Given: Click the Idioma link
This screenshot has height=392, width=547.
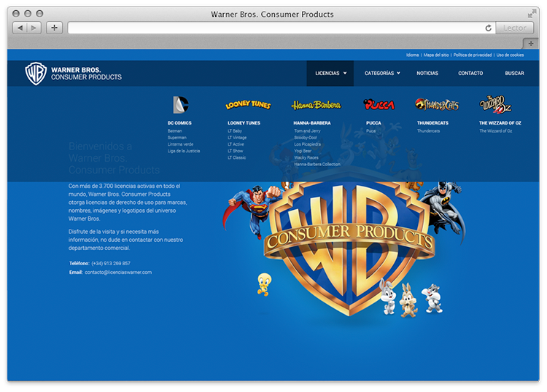Looking at the screenshot, I should pos(412,55).
